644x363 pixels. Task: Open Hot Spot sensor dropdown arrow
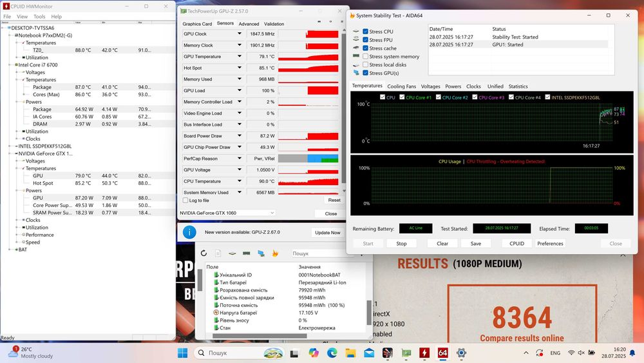[x=240, y=68]
